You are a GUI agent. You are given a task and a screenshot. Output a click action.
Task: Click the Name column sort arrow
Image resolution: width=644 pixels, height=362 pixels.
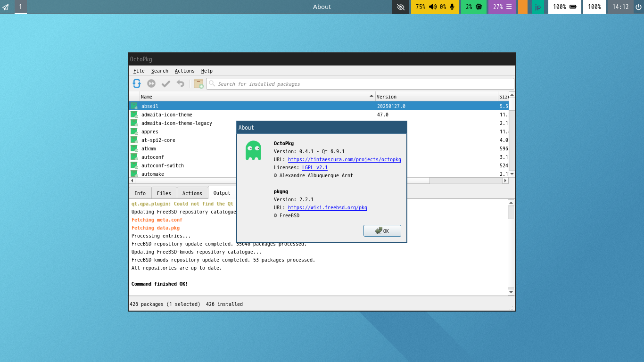tap(372, 96)
